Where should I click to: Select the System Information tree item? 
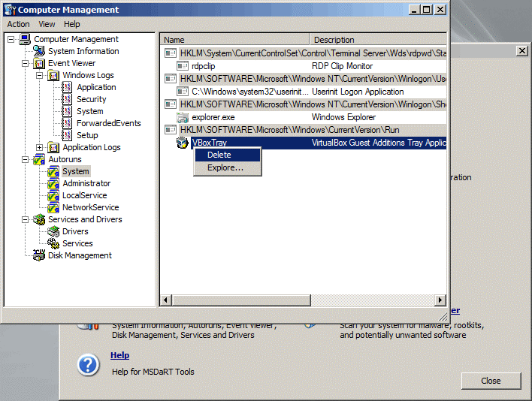pos(83,51)
